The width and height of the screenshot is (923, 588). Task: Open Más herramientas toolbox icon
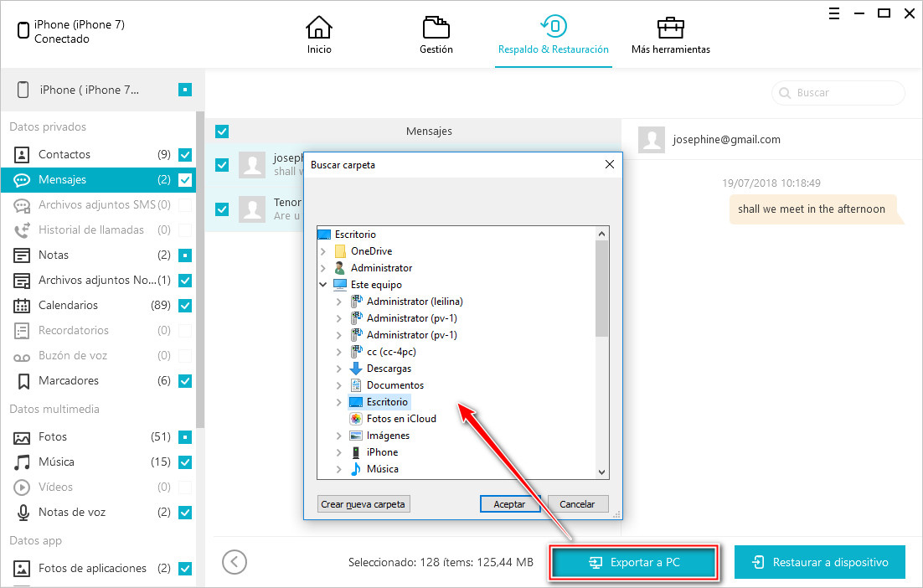pos(670,28)
